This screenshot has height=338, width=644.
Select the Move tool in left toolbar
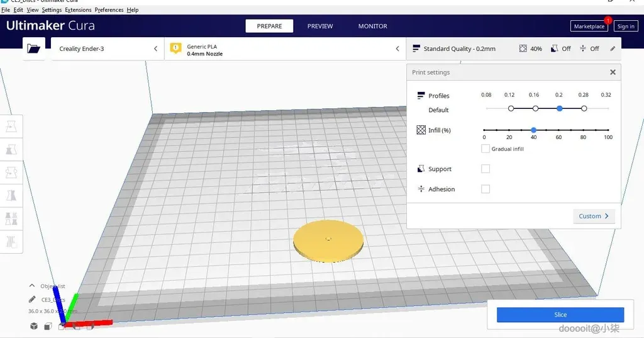pos(11,127)
